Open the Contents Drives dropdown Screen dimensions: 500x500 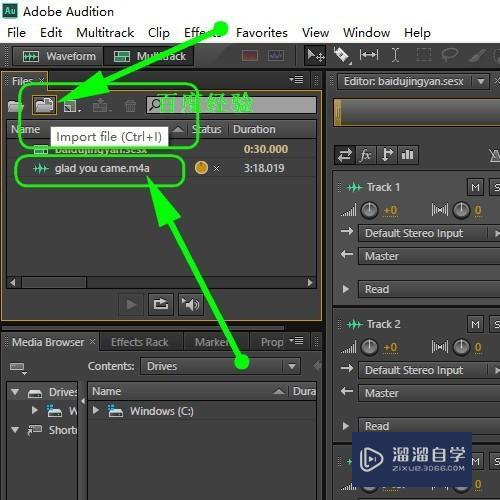pos(220,366)
